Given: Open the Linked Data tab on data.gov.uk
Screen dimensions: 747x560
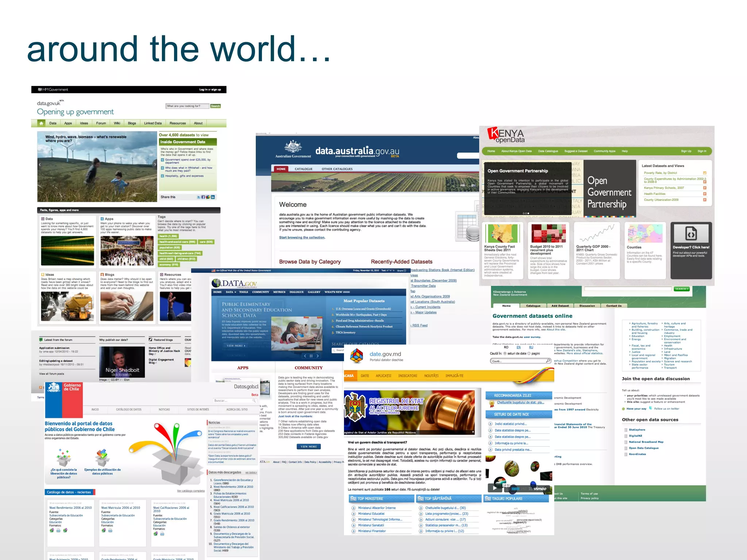Looking at the screenshot, I should point(152,123).
